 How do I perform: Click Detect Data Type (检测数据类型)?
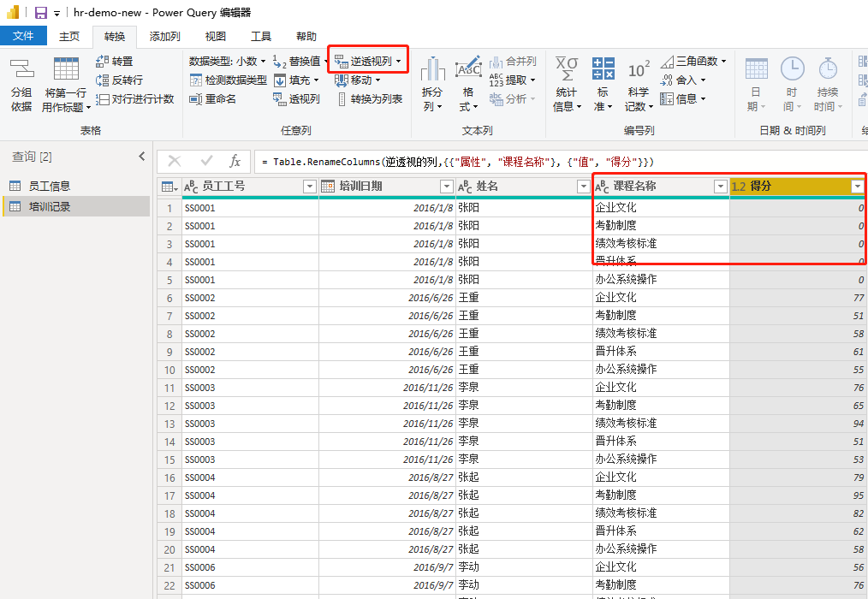coord(228,80)
